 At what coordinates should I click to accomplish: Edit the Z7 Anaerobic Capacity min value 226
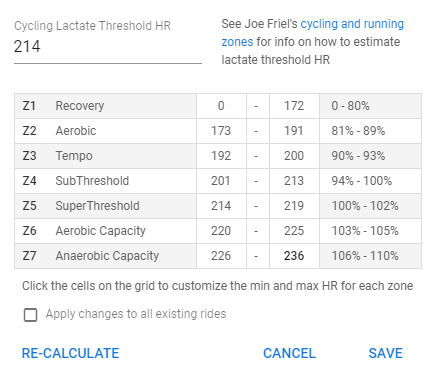pos(221,256)
